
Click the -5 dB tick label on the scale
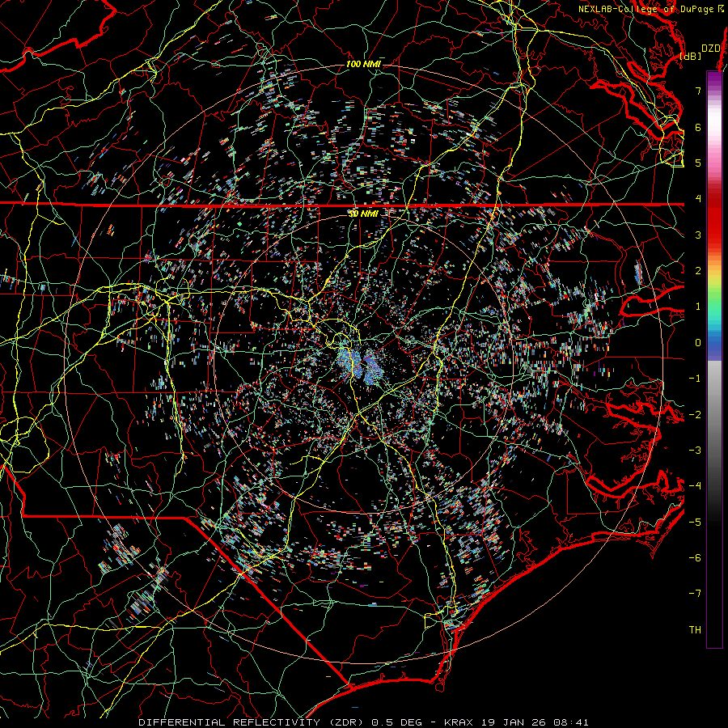point(695,523)
